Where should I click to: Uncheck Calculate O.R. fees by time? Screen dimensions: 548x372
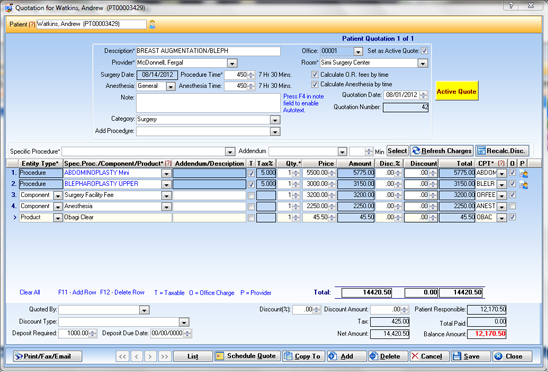click(x=315, y=74)
